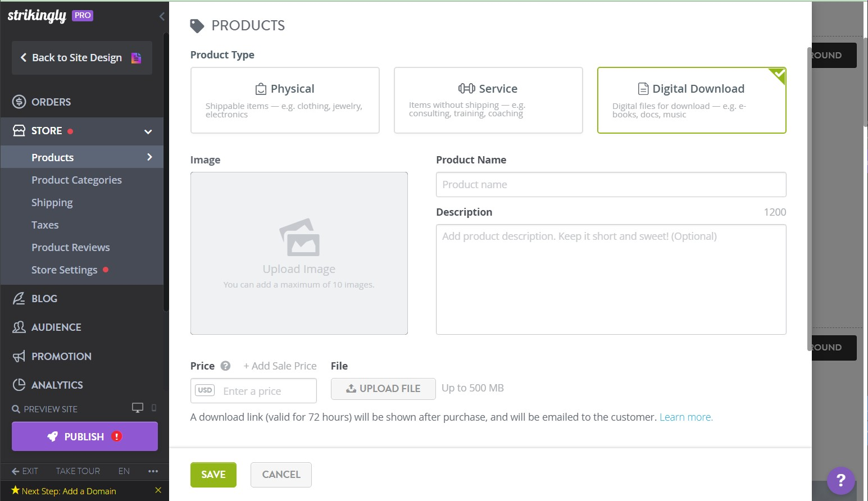
Task: Click the Learn more link
Action: [685, 417]
